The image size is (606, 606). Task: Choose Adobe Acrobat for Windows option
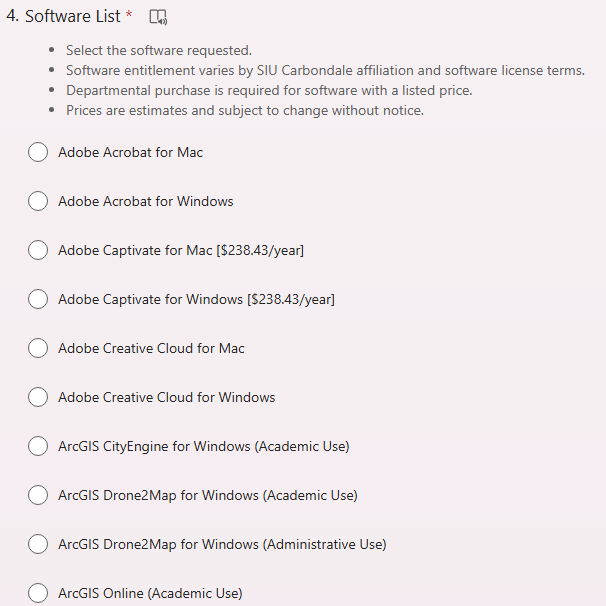click(x=38, y=201)
